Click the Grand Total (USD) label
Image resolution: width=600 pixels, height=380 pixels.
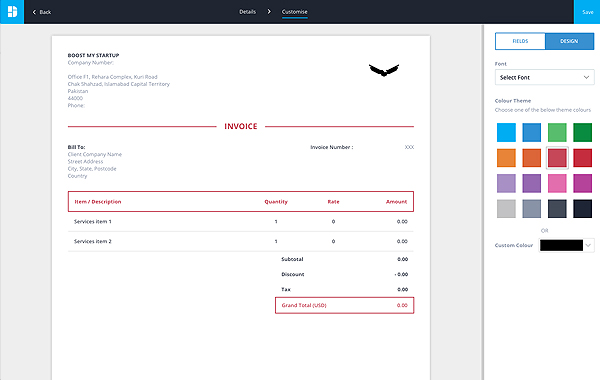click(304, 305)
